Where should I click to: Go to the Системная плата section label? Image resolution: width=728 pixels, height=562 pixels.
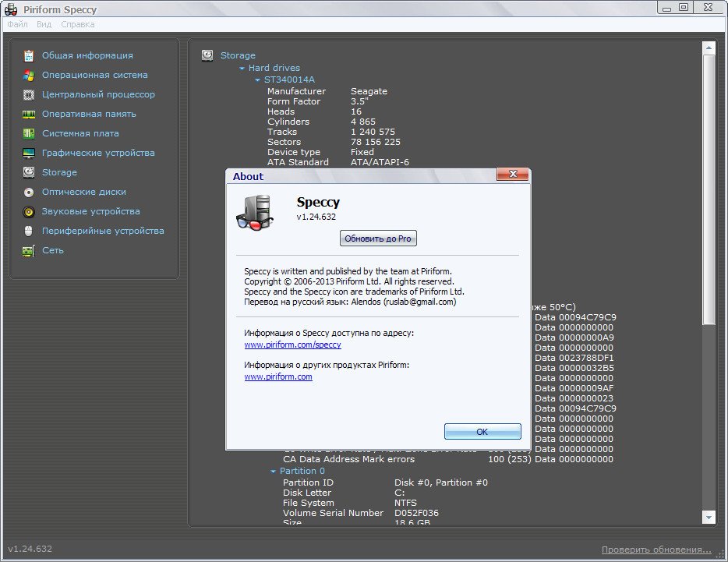pyautogui.click(x=80, y=133)
